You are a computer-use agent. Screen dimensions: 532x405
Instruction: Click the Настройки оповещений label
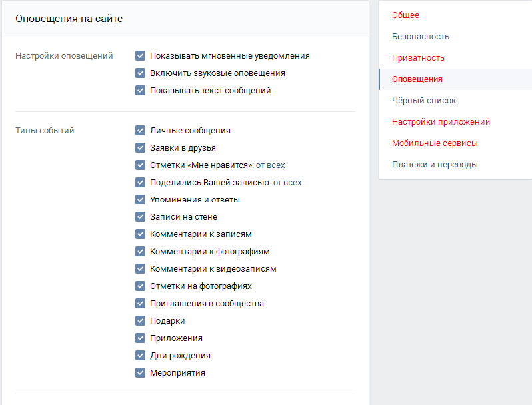[64, 56]
